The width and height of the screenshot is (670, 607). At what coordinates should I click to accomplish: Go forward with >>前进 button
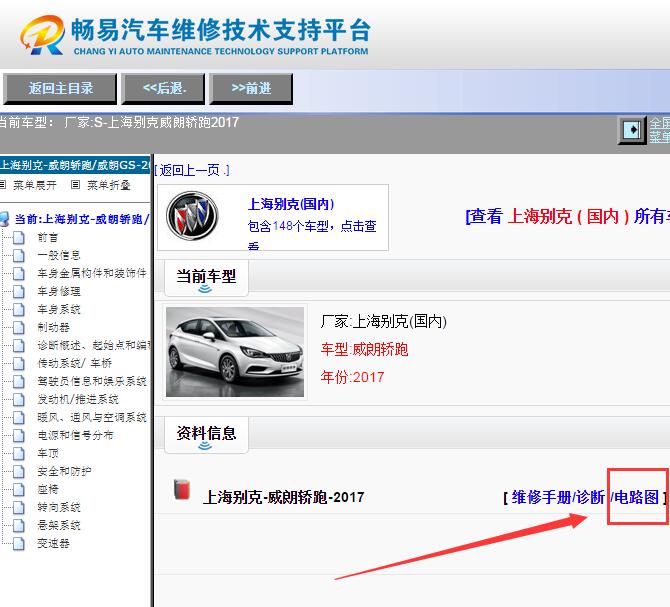point(251,88)
